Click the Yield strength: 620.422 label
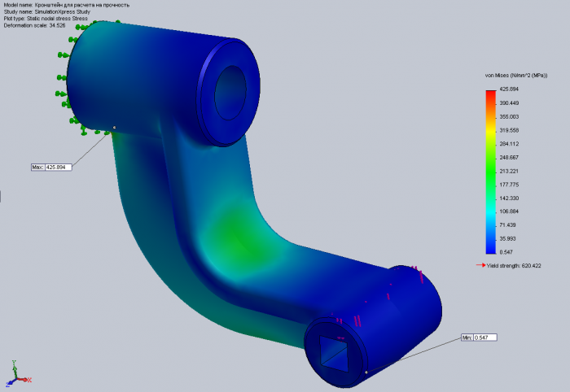The width and height of the screenshot is (570, 392). point(514,266)
